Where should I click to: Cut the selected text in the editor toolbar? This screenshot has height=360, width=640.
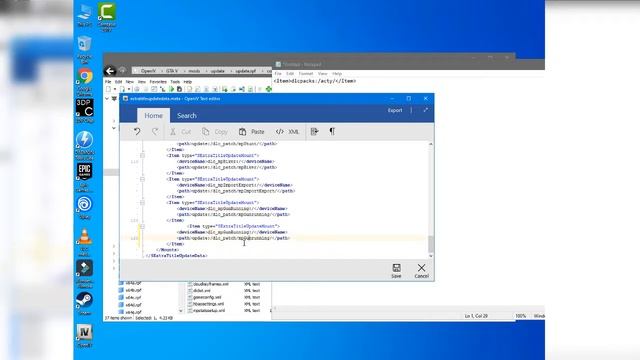click(180, 132)
